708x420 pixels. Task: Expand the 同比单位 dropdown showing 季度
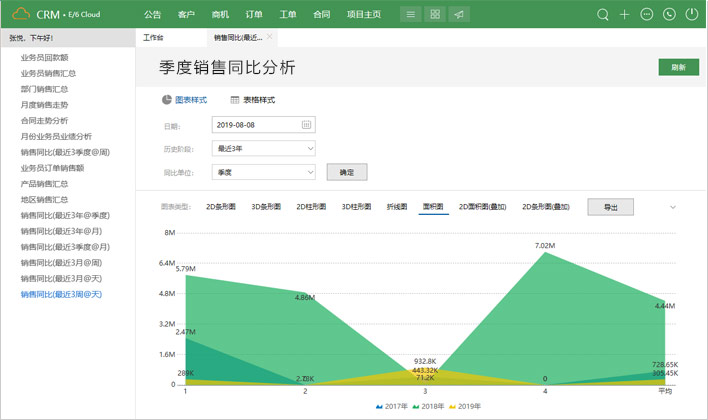[x=264, y=172]
